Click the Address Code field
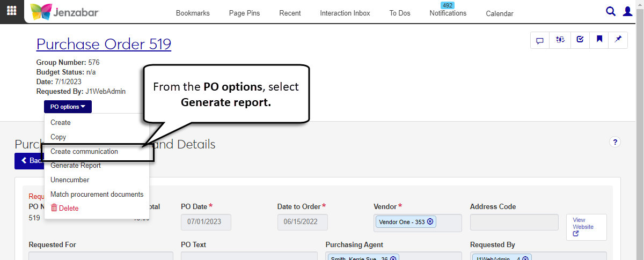644x260 pixels. tap(514, 222)
